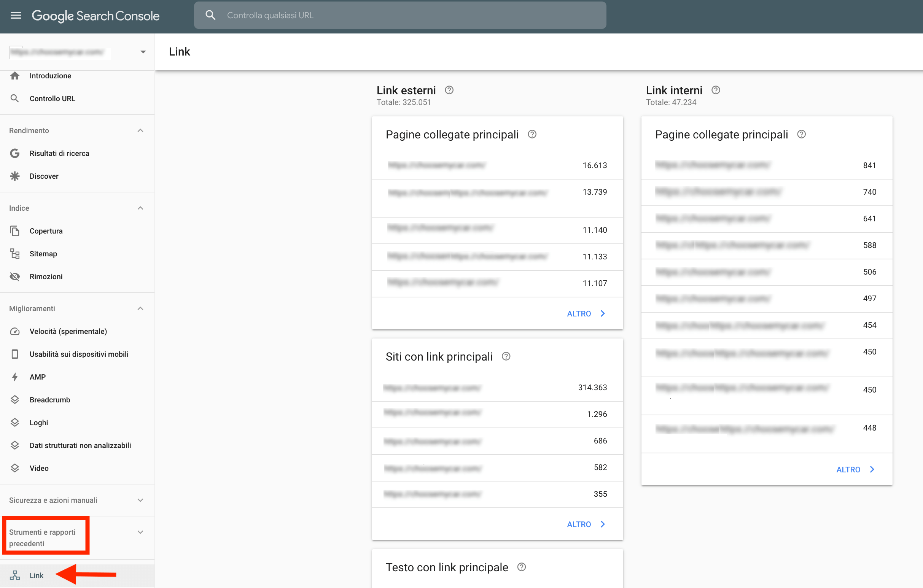Open Copertura report
The width and height of the screenshot is (923, 588).
tap(46, 231)
